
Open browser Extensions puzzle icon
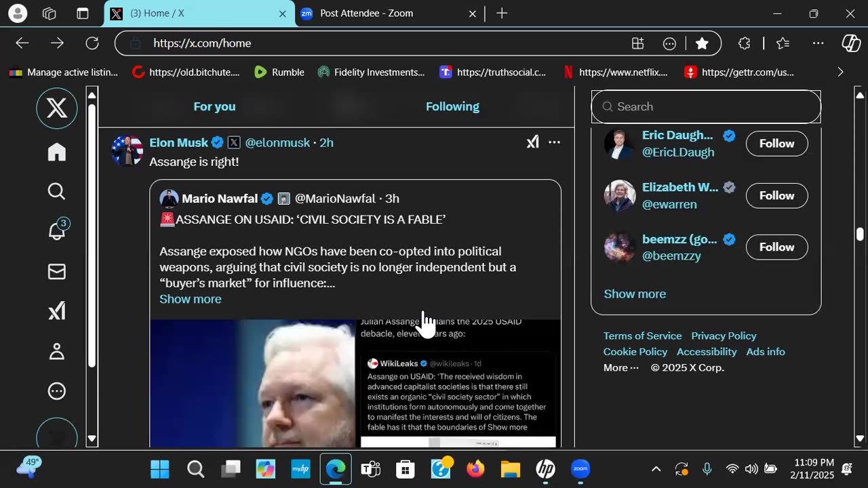pyautogui.click(x=745, y=43)
